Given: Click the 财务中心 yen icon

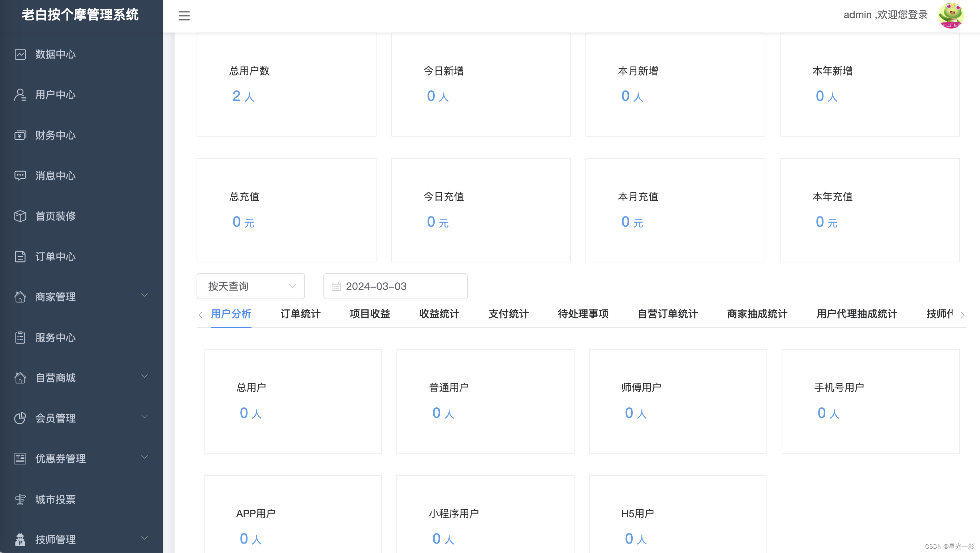Looking at the screenshot, I should [x=20, y=136].
